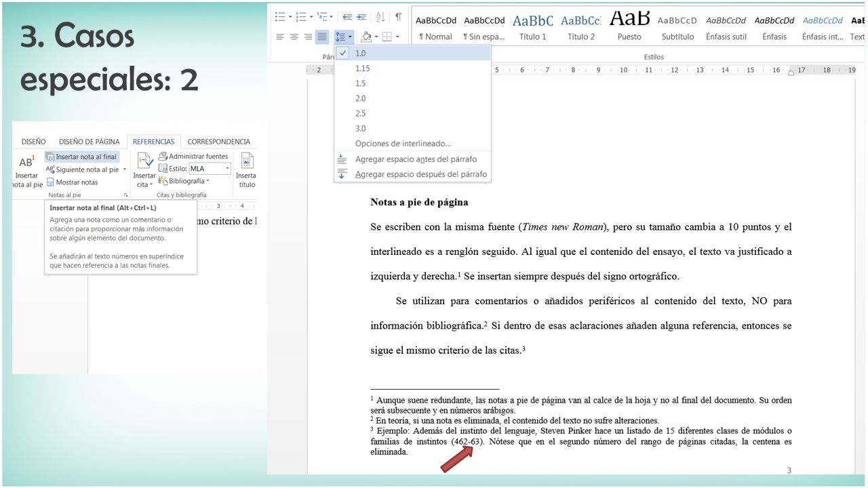Choose 3.0 line spacing
This screenshot has width=868, height=488.
412,128
